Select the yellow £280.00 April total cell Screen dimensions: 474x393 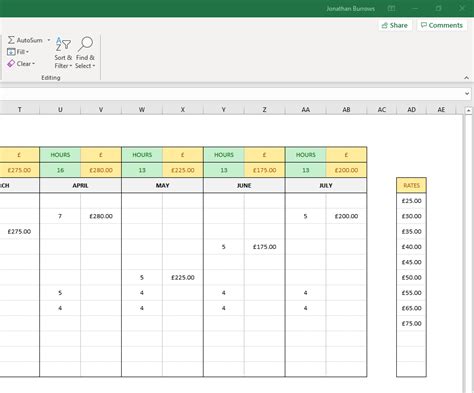[101, 170]
